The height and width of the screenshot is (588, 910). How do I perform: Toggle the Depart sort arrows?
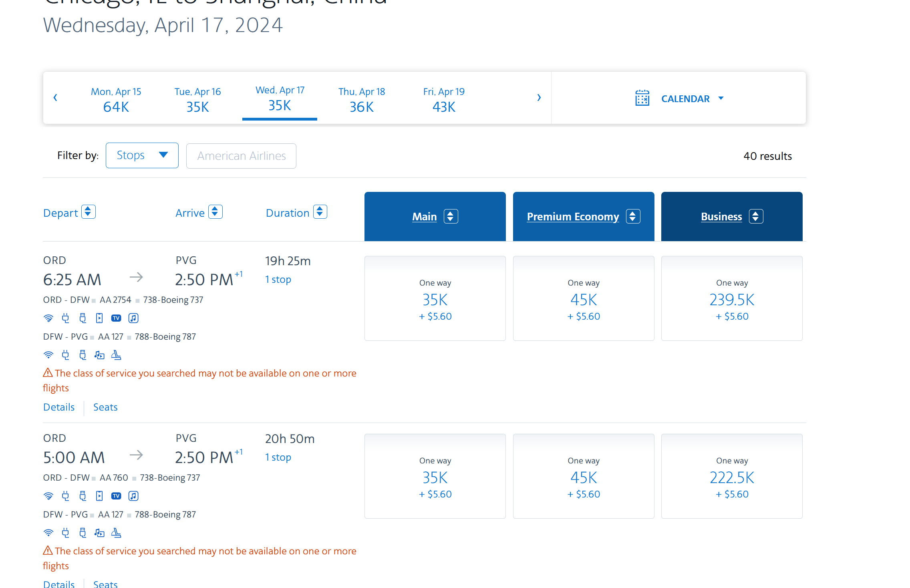pos(88,212)
